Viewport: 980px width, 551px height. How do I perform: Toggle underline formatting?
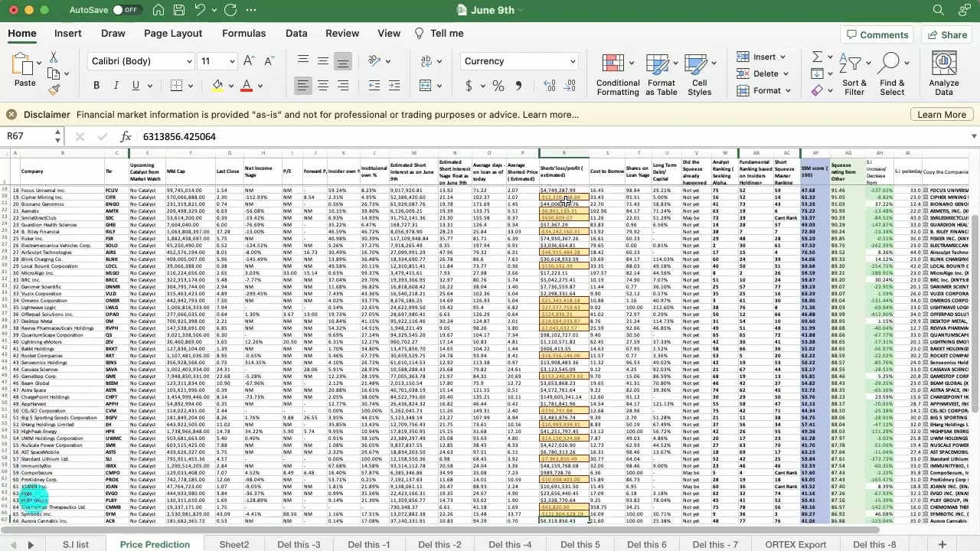136,86
